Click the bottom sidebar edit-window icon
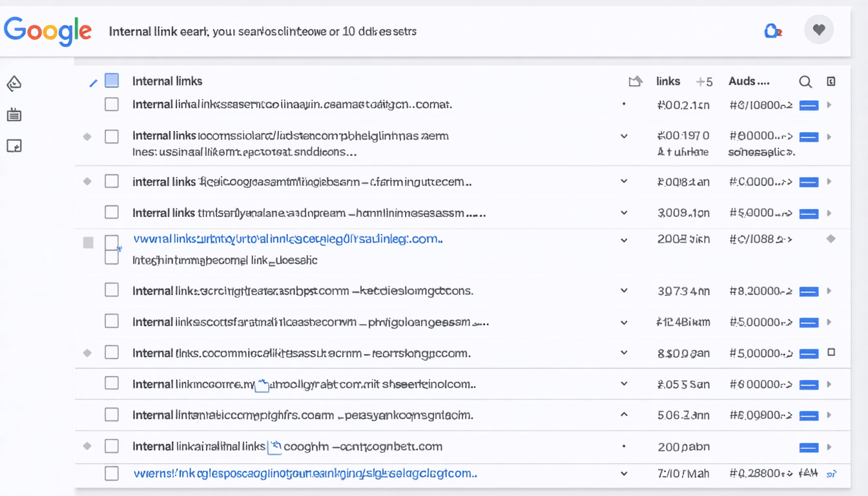868x496 pixels. point(14,146)
